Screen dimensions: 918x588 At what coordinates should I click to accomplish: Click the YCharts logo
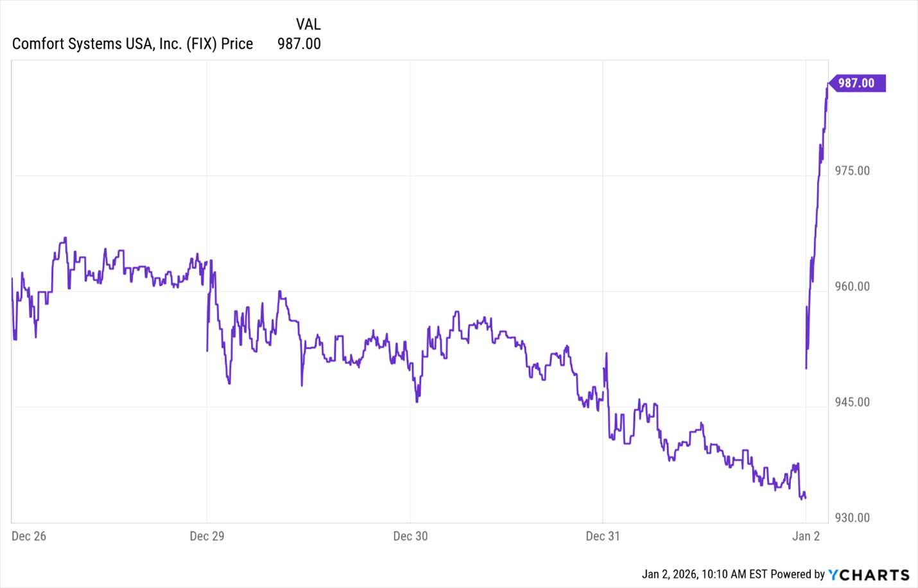click(869, 575)
